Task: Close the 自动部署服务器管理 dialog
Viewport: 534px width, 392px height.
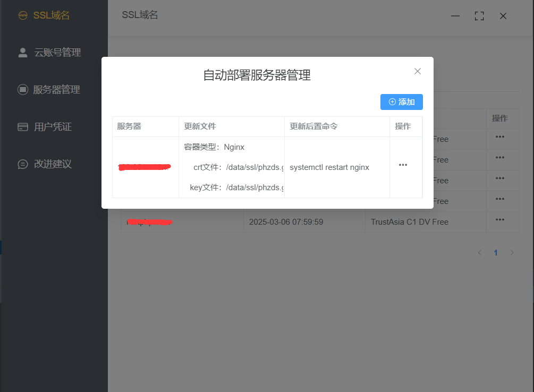Action: tap(418, 71)
